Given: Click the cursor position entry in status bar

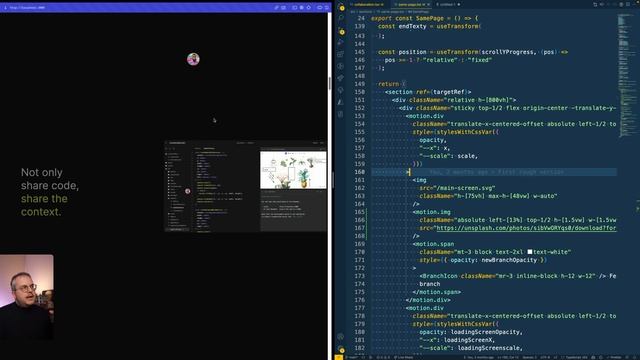Looking at the screenshot, I should [x=507, y=358].
